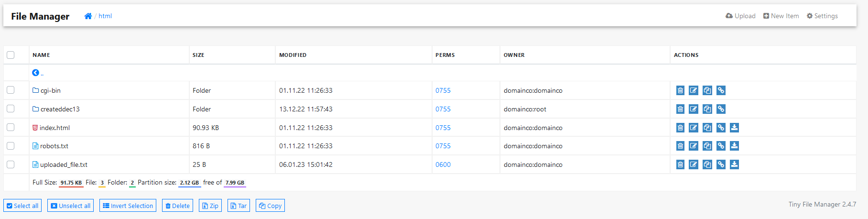The image size is (868, 219).
Task: Go up to parent directory (..)
Action: click(x=38, y=73)
